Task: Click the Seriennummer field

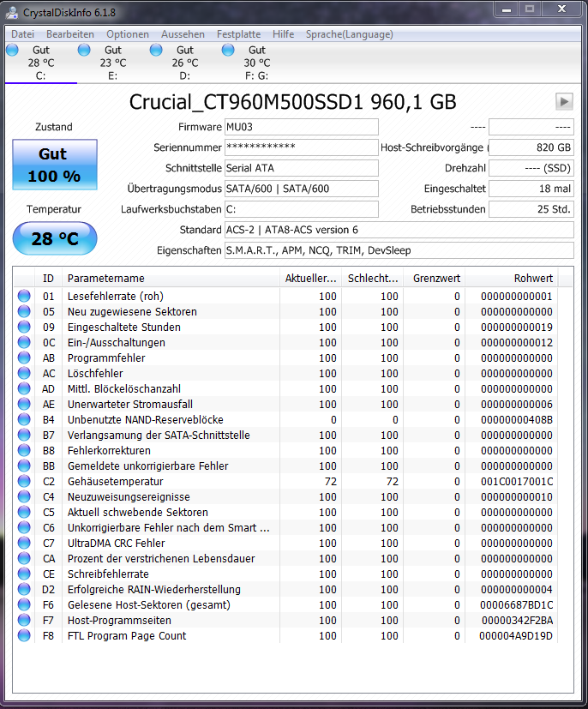Action: 302,147
